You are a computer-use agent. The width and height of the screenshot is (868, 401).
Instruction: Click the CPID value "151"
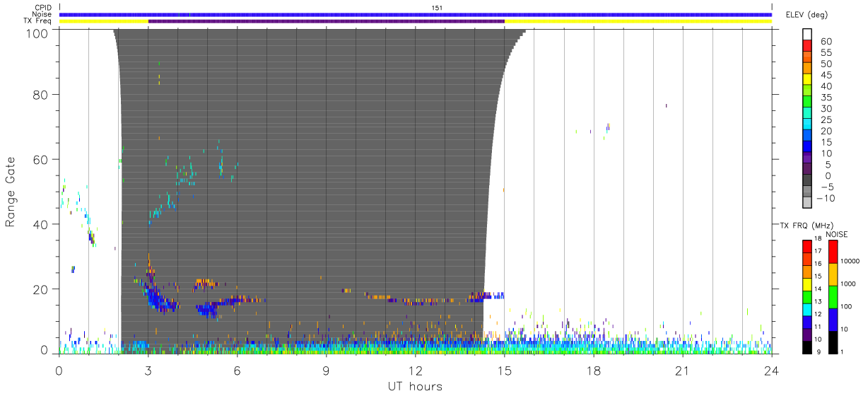tap(437, 8)
